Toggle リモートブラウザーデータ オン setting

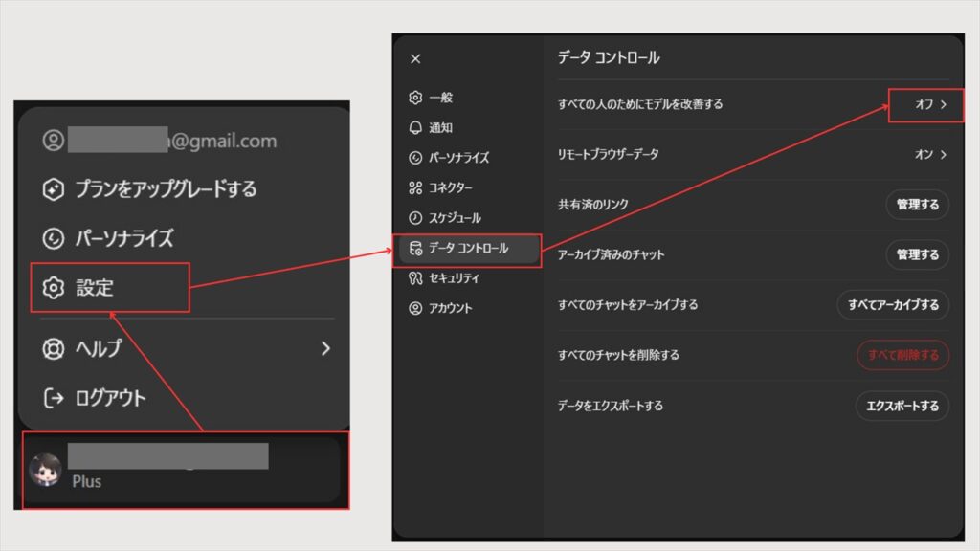click(x=930, y=154)
